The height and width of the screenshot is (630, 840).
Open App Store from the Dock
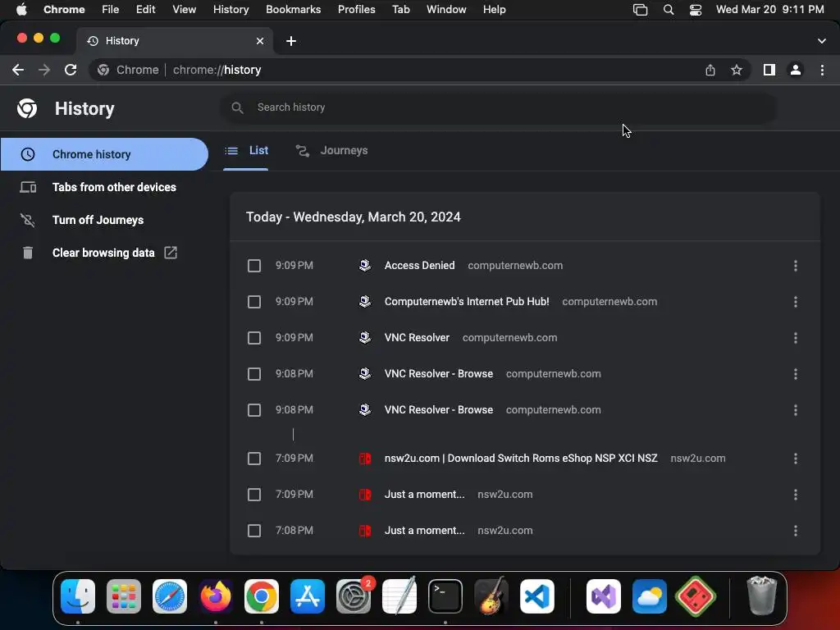coord(308,596)
